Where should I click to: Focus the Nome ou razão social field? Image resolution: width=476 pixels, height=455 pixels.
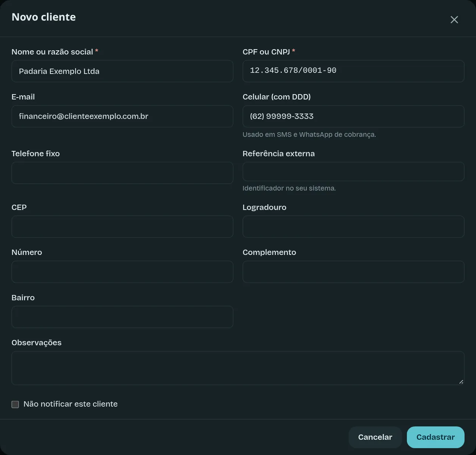click(x=122, y=71)
